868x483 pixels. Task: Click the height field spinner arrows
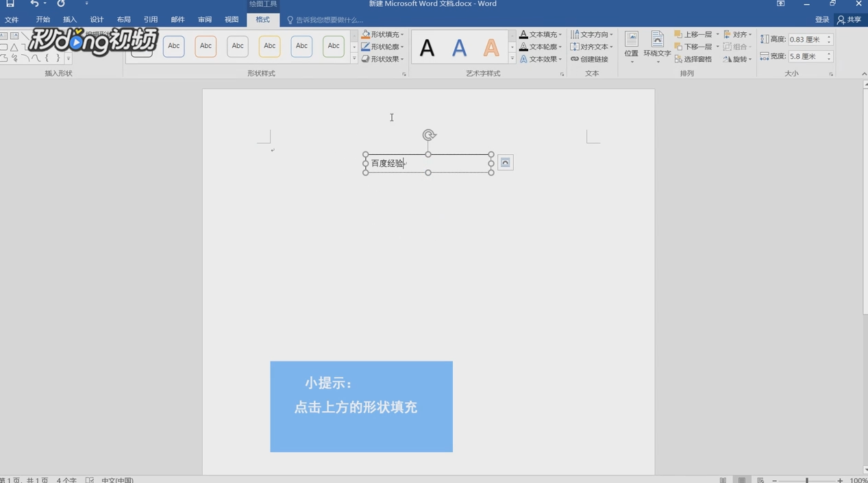[829, 40]
